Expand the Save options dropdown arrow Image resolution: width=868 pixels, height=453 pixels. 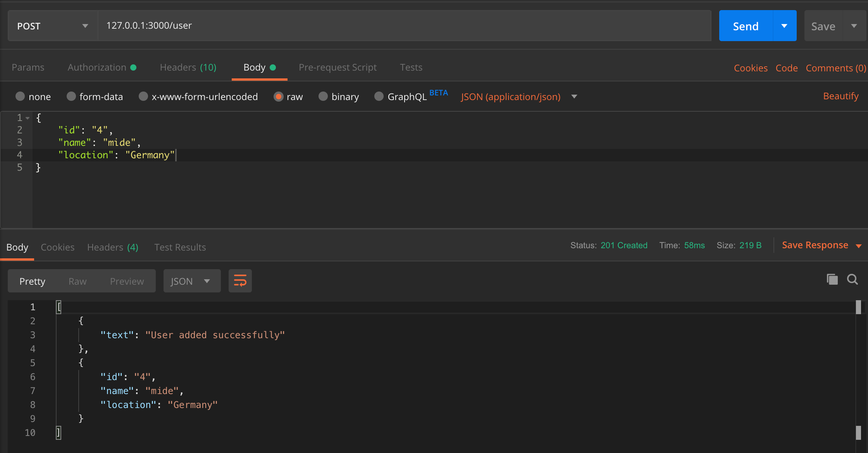pos(854,26)
